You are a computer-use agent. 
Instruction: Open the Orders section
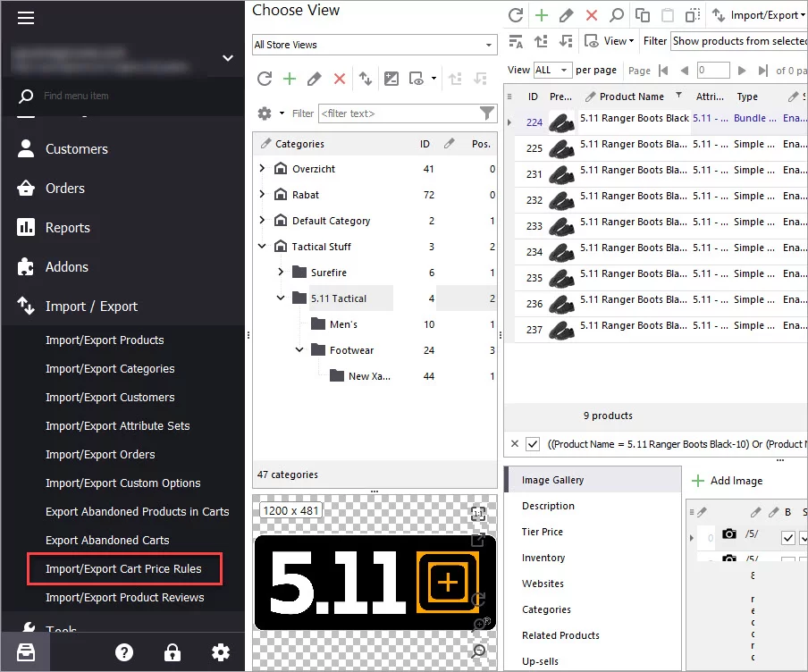[x=65, y=188]
